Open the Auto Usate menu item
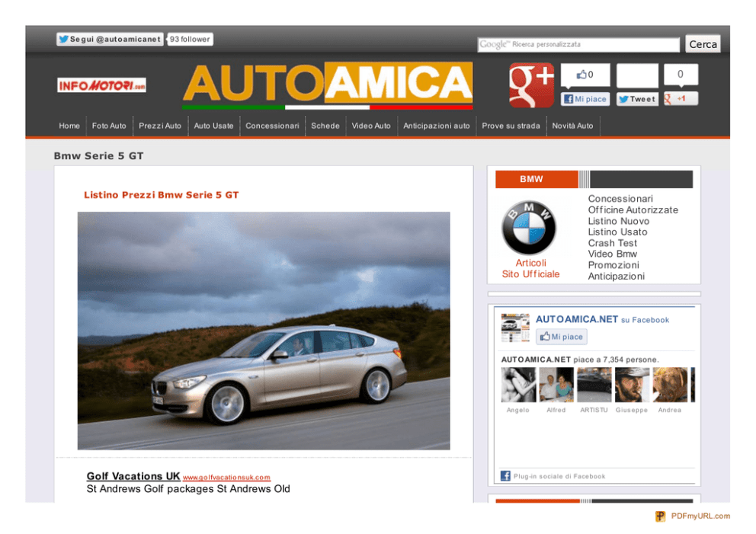 pos(213,126)
